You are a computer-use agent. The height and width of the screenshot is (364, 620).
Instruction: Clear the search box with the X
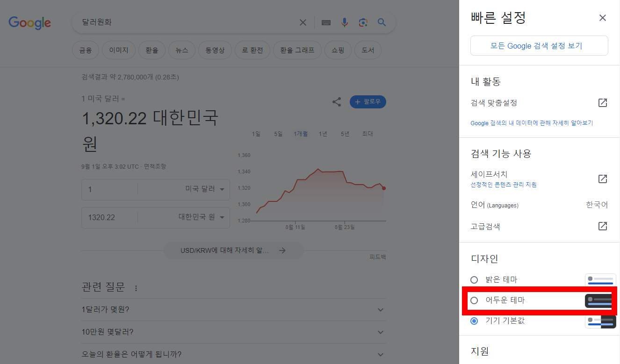(x=303, y=22)
